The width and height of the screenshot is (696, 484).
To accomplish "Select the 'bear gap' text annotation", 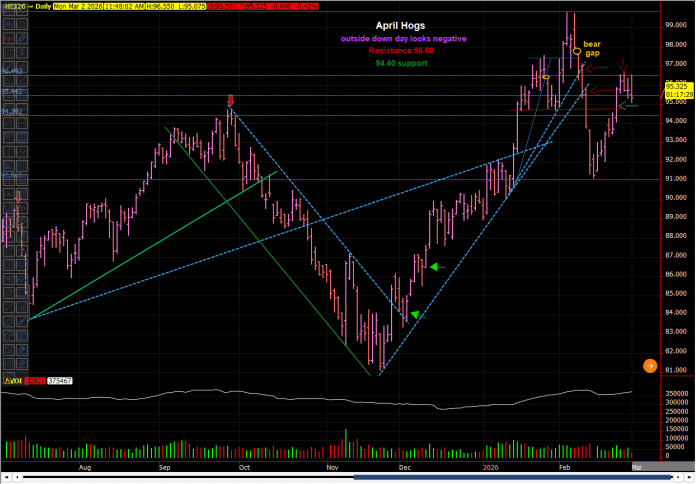I will [x=592, y=49].
